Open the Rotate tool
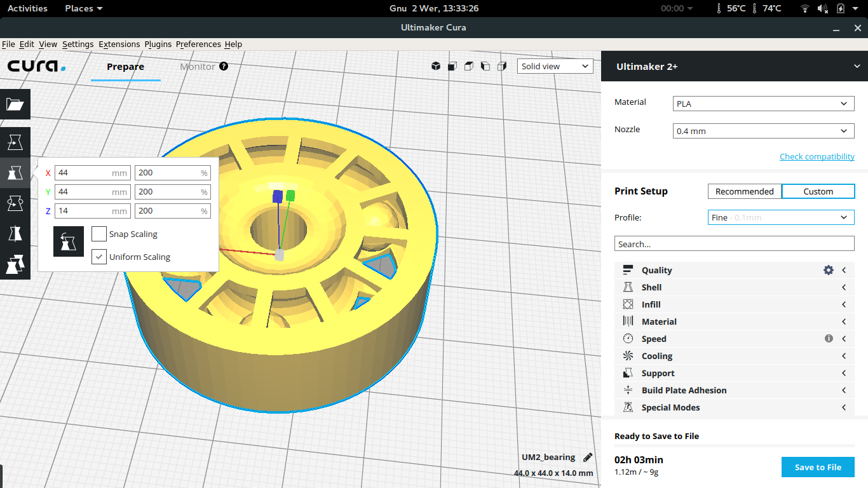 15,203
